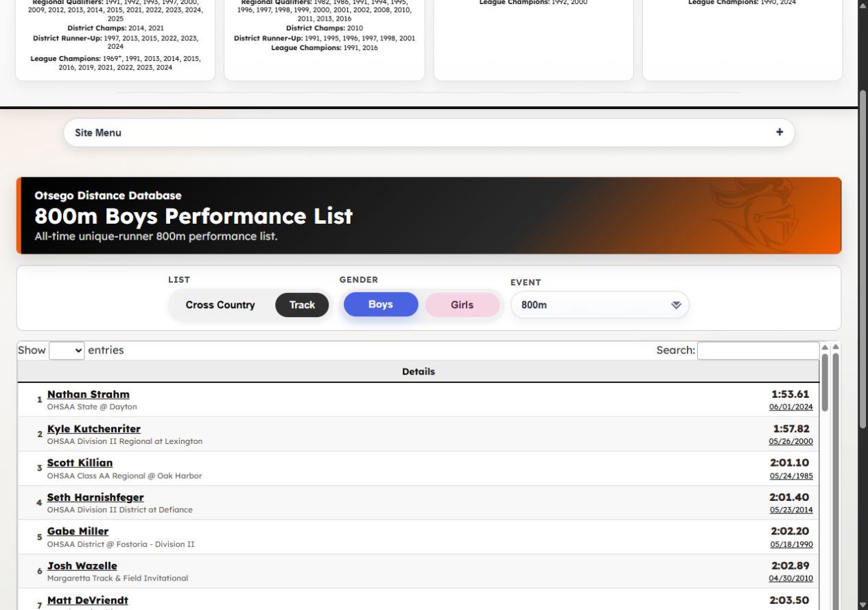868x610 pixels.
Task: Open the Site Menu bar
Action: pyautogui.click(x=429, y=132)
